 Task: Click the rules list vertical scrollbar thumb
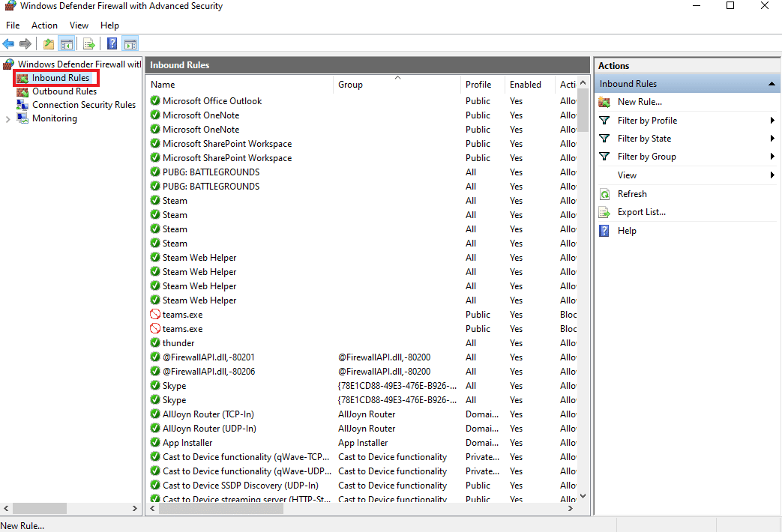(x=583, y=110)
